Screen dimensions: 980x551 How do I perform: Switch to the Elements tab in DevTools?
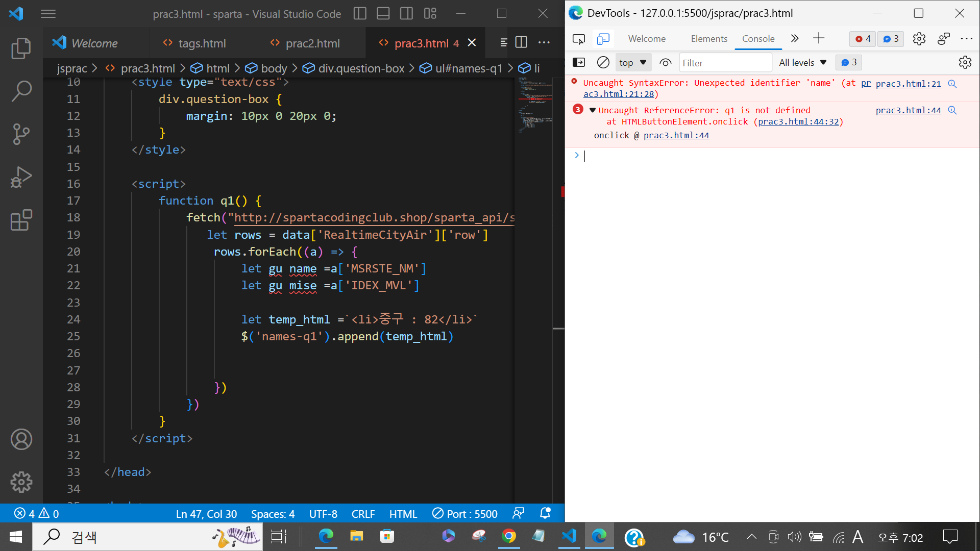point(709,39)
